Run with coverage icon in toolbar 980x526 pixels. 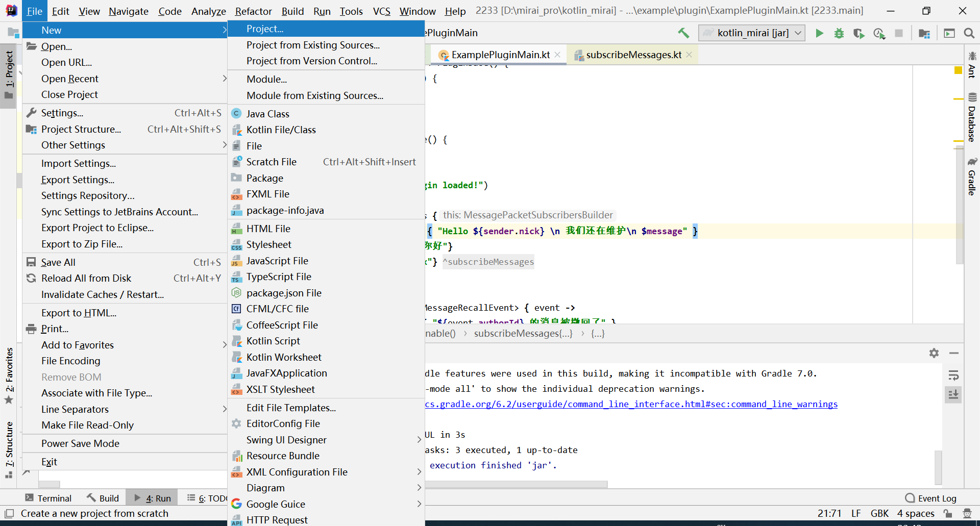click(x=859, y=33)
